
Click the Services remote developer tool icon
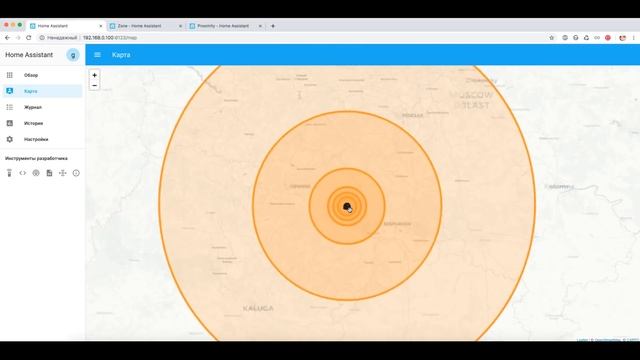coord(9,173)
